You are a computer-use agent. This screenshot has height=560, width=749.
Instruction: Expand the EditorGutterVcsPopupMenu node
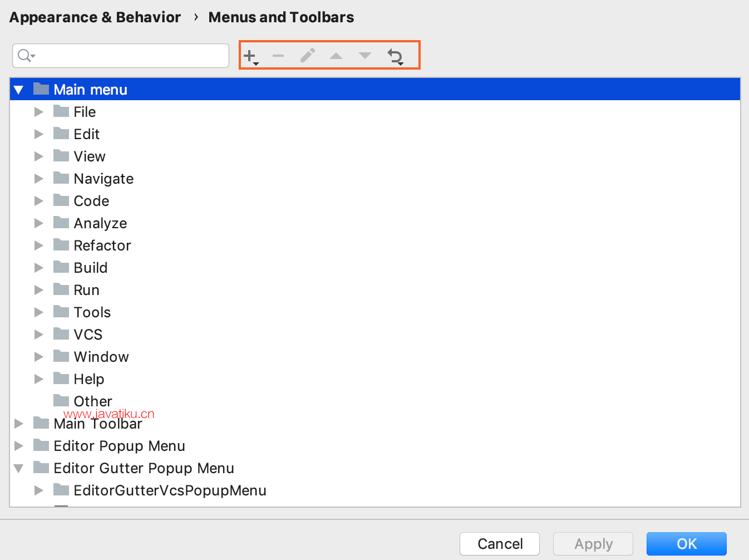pyautogui.click(x=39, y=490)
